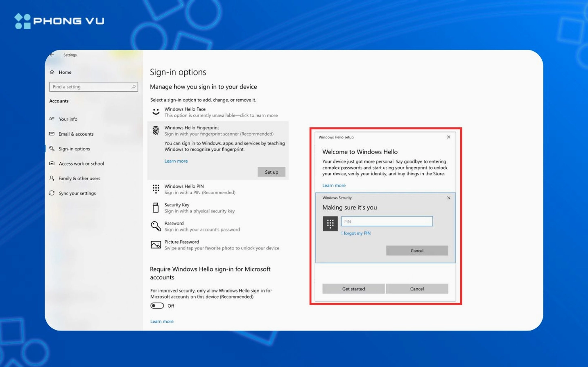Click the Picture Password image icon

(156, 245)
